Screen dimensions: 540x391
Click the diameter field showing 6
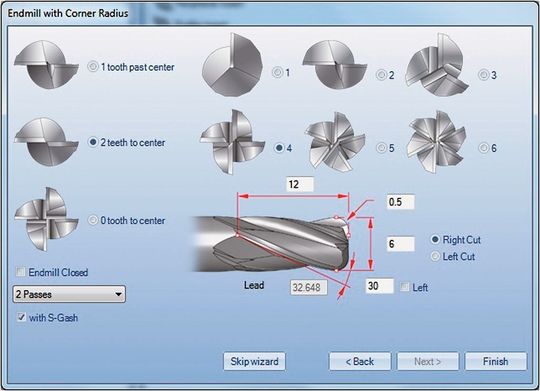[401, 244]
